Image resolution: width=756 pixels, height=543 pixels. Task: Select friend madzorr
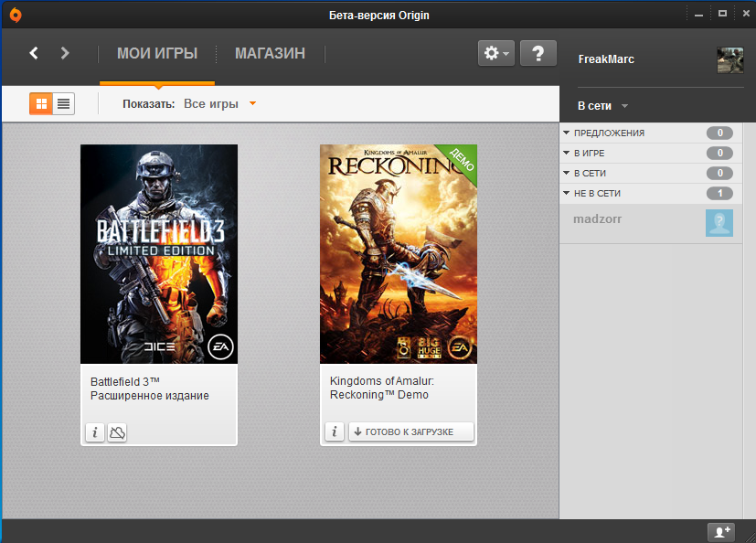click(651, 223)
